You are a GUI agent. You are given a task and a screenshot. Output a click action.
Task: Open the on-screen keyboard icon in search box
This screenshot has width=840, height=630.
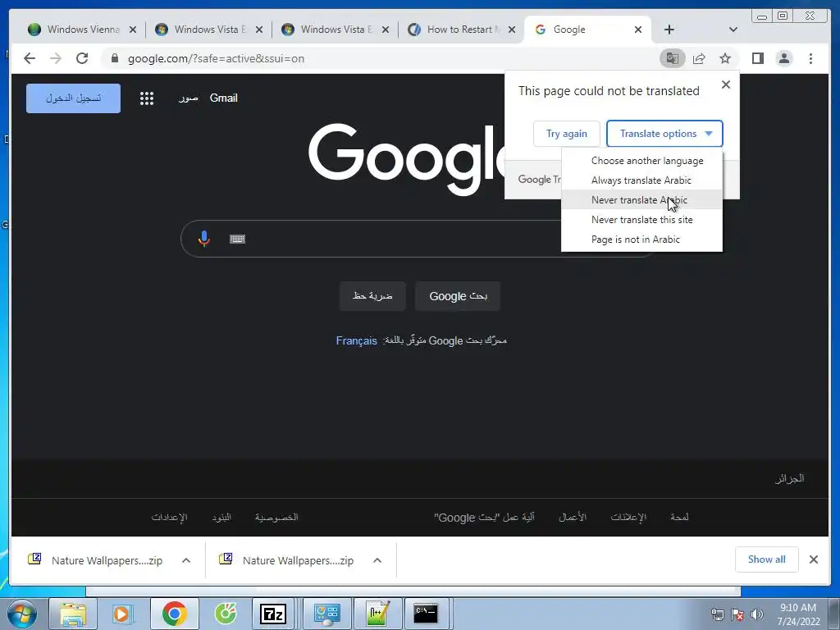tap(237, 239)
